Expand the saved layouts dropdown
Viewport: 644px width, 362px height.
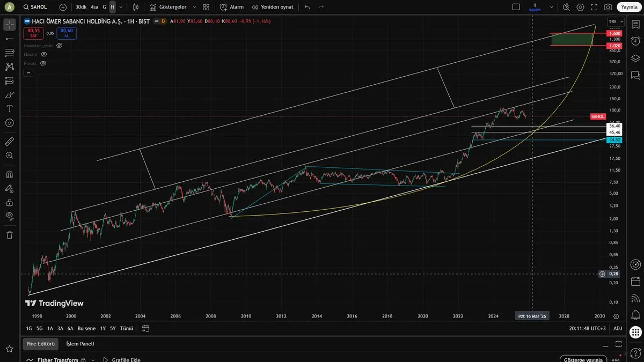[x=551, y=7]
